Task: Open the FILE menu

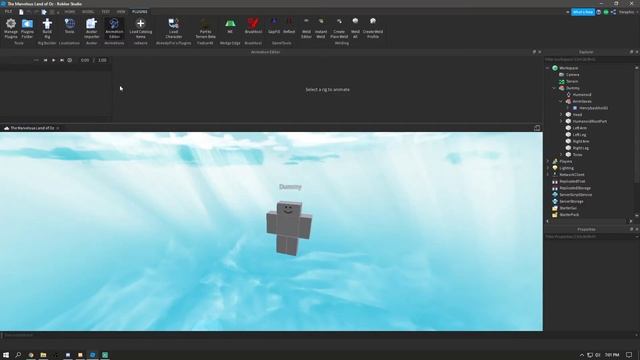Action: click(x=8, y=12)
